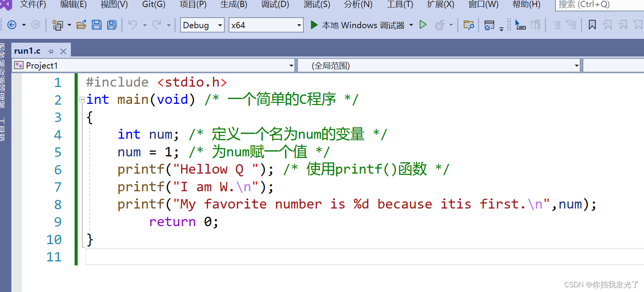Click the search box 搜索 (Ctrl+Q)
The image size is (644, 292).
coord(599,4)
